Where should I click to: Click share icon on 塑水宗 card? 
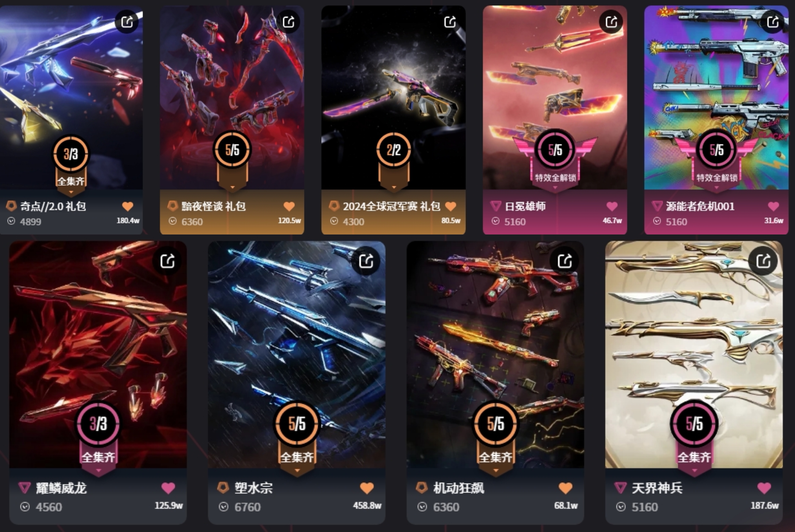pos(366,261)
